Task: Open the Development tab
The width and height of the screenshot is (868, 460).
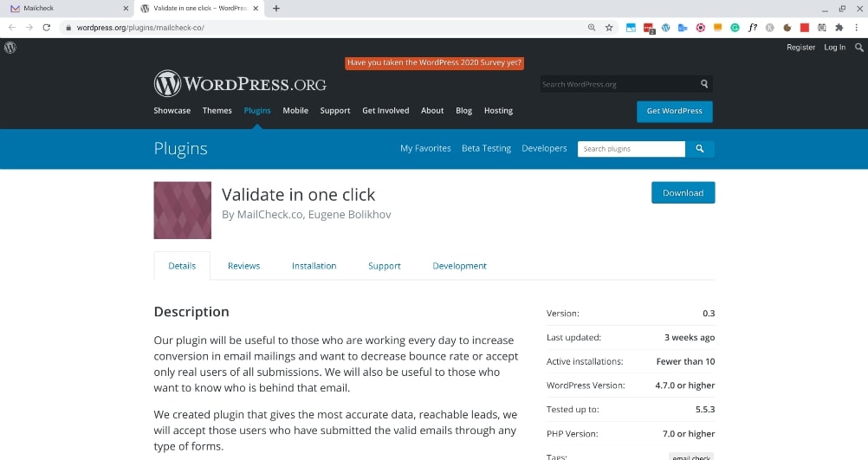Action: click(459, 266)
